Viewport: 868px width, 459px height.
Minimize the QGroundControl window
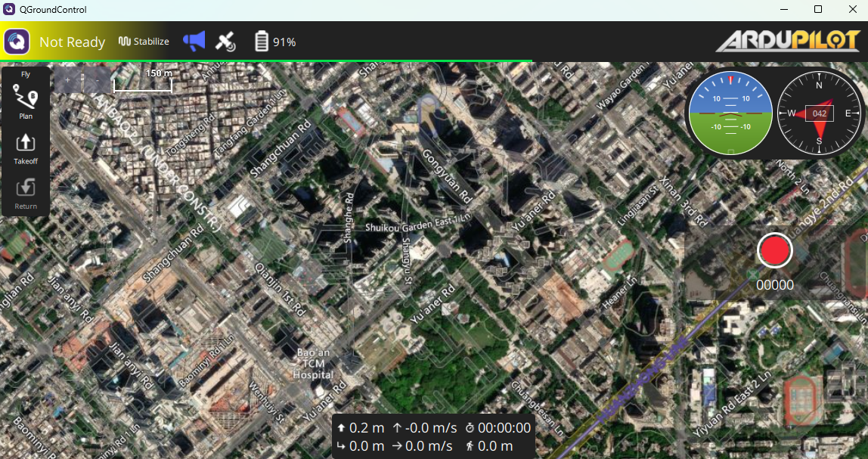tap(783, 9)
